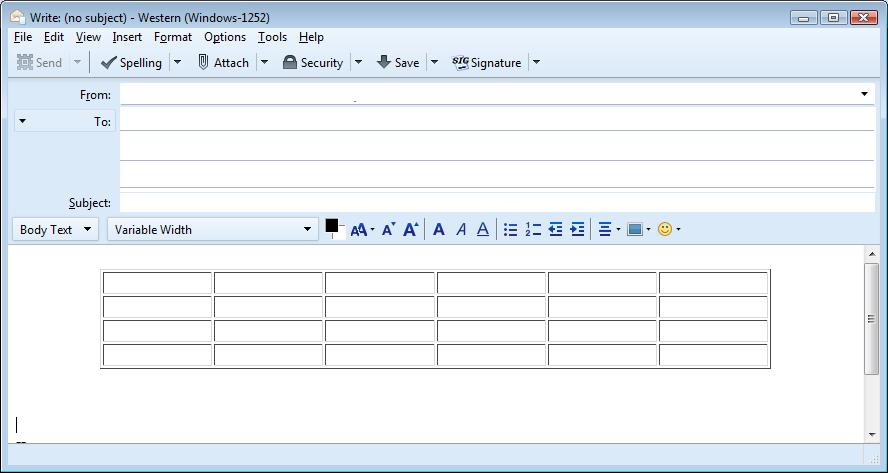Decrease the text indent
Viewport: 888px width, 473px height.
[556, 229]
